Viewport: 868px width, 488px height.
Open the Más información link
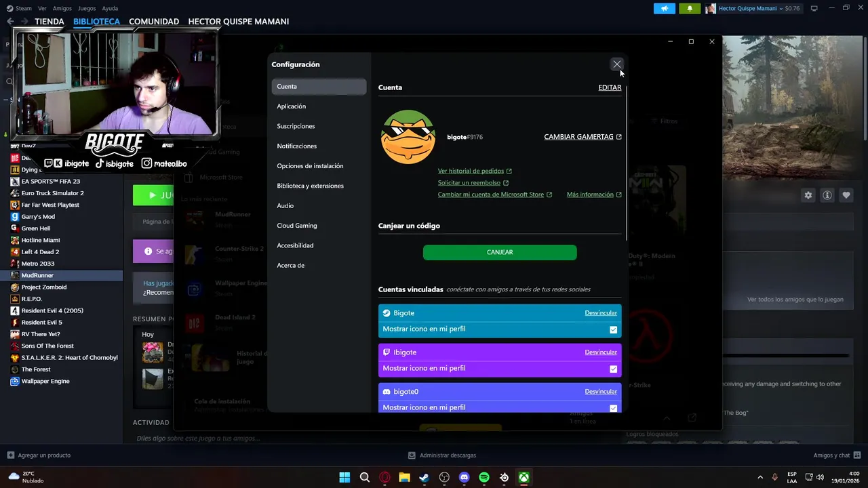(594, 195)
